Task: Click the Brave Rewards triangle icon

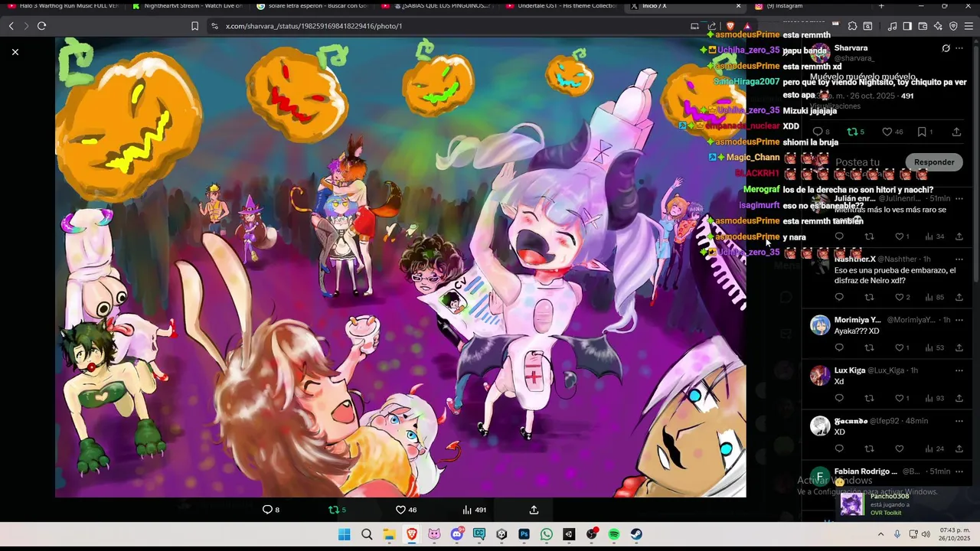Action: pos(747,26)
